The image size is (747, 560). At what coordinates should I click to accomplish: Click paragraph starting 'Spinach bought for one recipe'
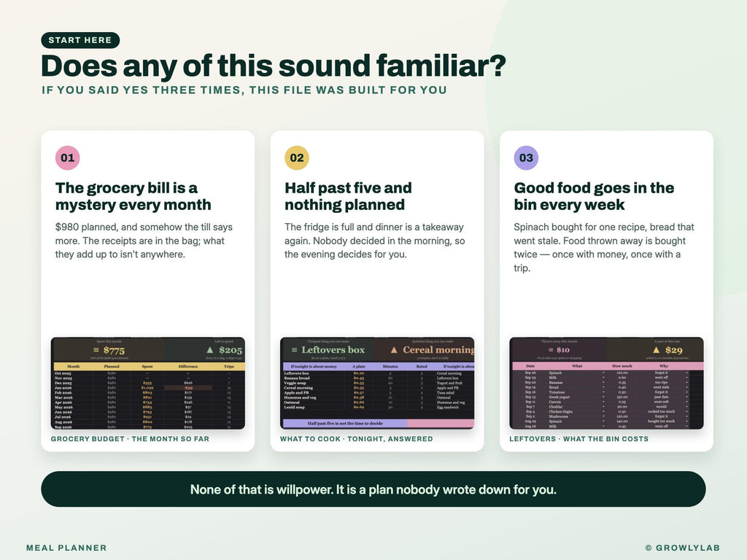pyautogui.click(x=603, y=247)
